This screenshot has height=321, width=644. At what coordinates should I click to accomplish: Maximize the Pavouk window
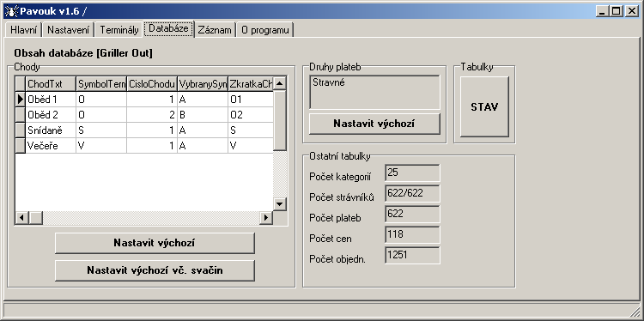coord(616,11)
